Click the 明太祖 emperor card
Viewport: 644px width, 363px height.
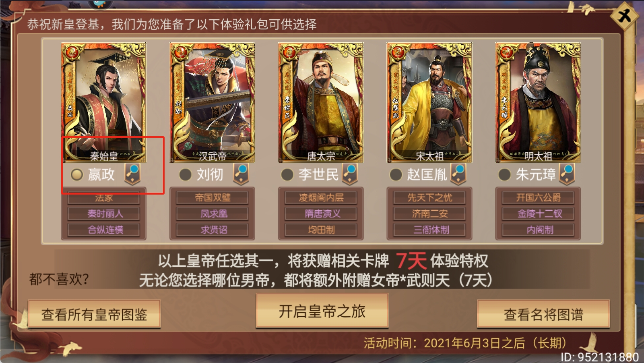[x=538, y=103]
